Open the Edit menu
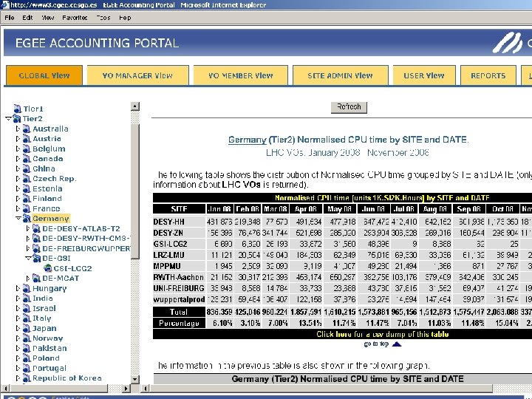The image size is (532, 399). pos(27,18)
